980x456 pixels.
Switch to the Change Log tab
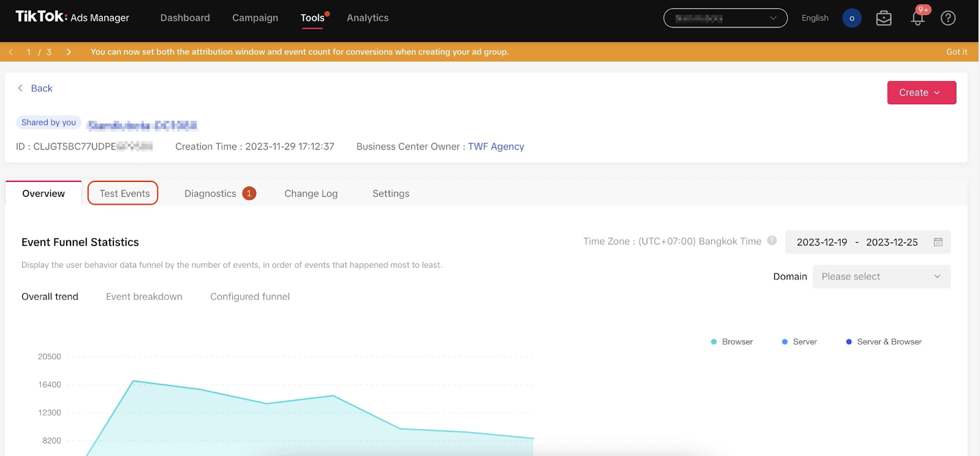point(311,194)
